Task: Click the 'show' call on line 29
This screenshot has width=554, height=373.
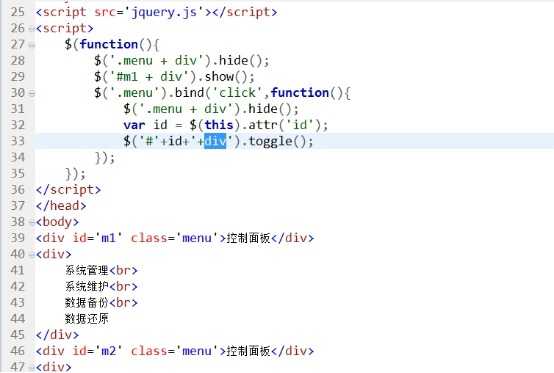Action: click(219, 77)
